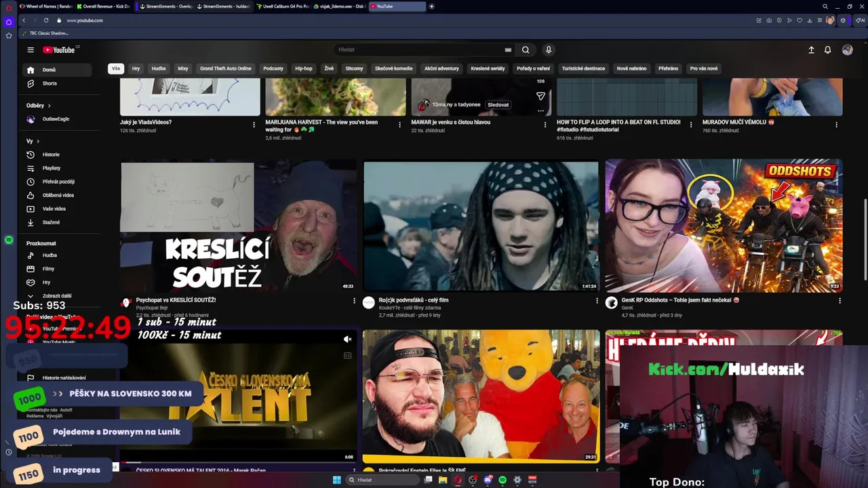Select the Podcasty filter chip
This screenshot has width=868, height=488.
[x=273, y=68]
